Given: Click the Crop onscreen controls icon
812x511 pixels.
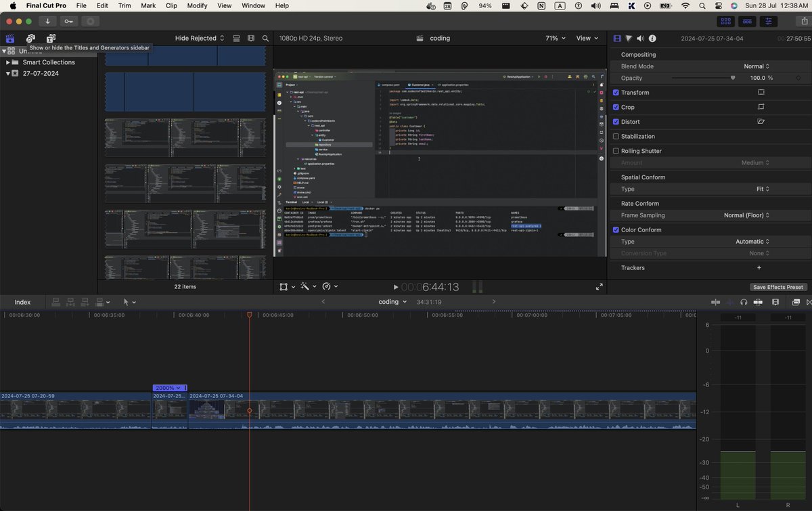Looking at the screenshot, I should [761, 107].
